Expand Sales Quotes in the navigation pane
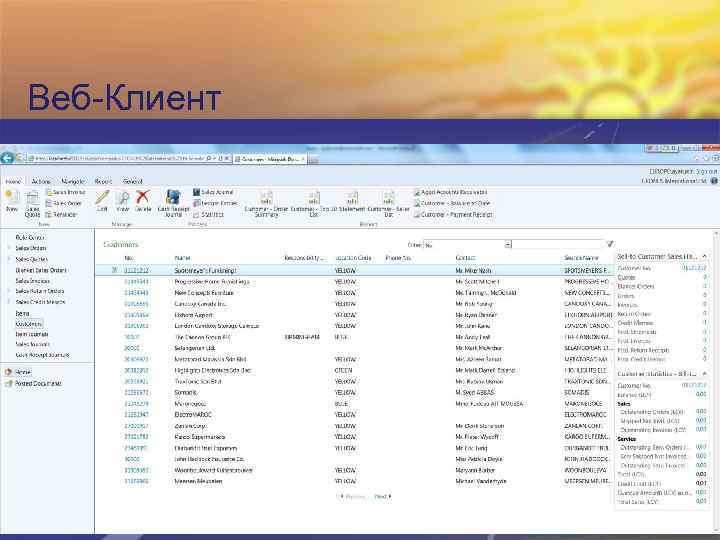This screenshot has width=720, height=540. pos(8,259)
